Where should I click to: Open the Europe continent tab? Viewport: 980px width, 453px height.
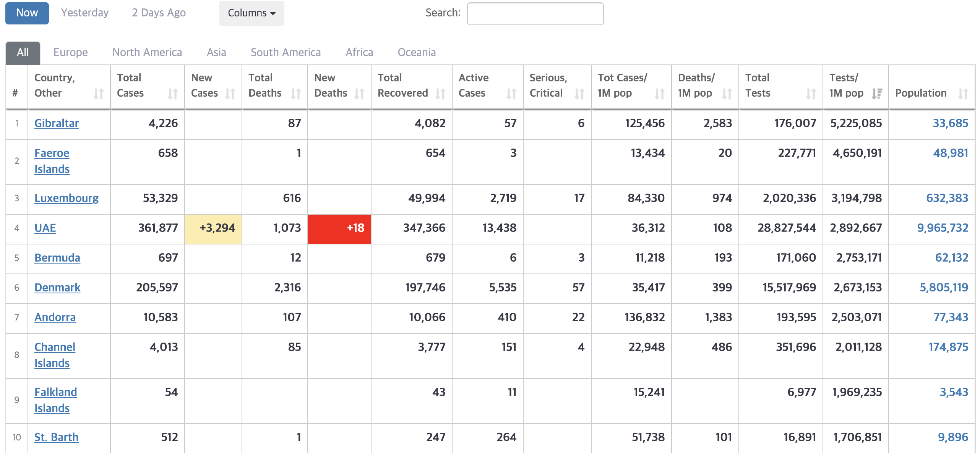tap(70, 52)
